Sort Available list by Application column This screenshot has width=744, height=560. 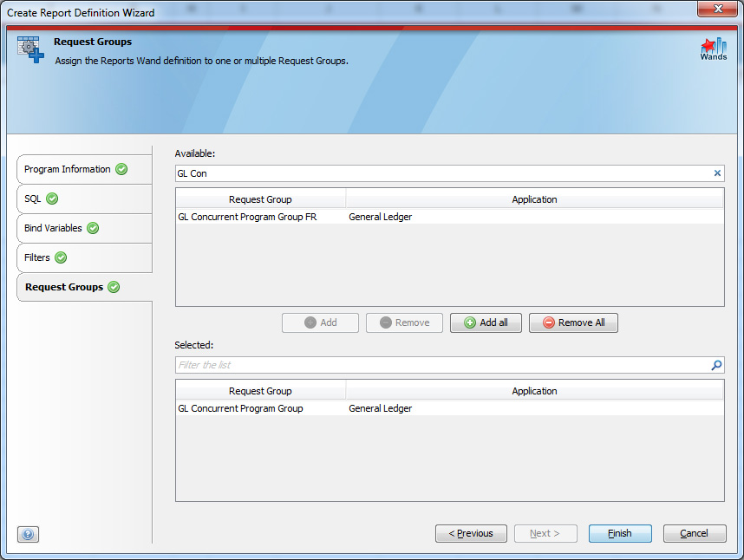[534, 199]
